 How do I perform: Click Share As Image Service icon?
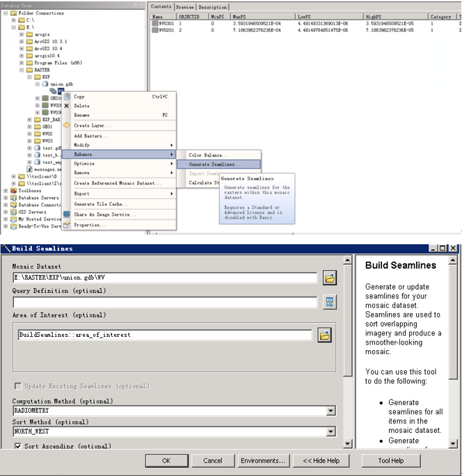click(67, 214)
